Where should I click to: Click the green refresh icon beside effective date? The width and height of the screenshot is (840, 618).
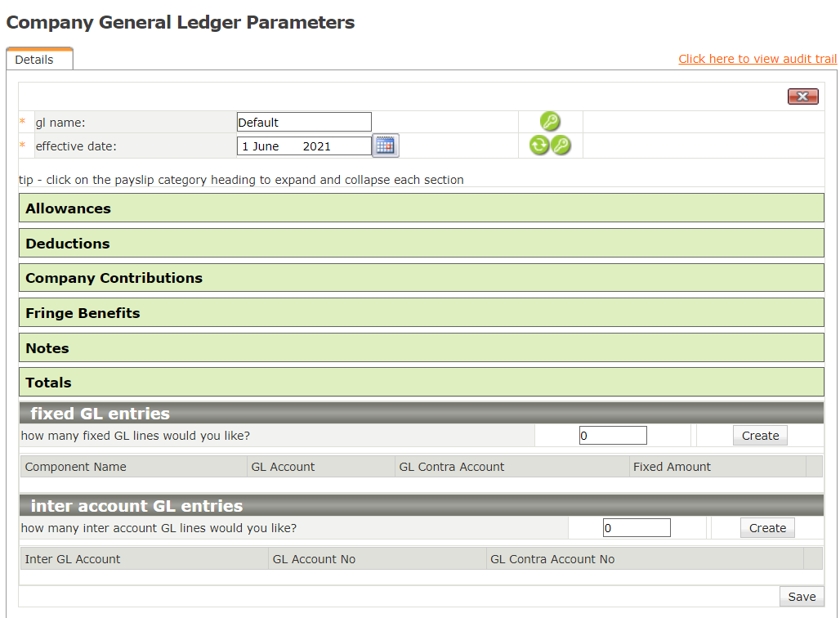tap(539, 146)
